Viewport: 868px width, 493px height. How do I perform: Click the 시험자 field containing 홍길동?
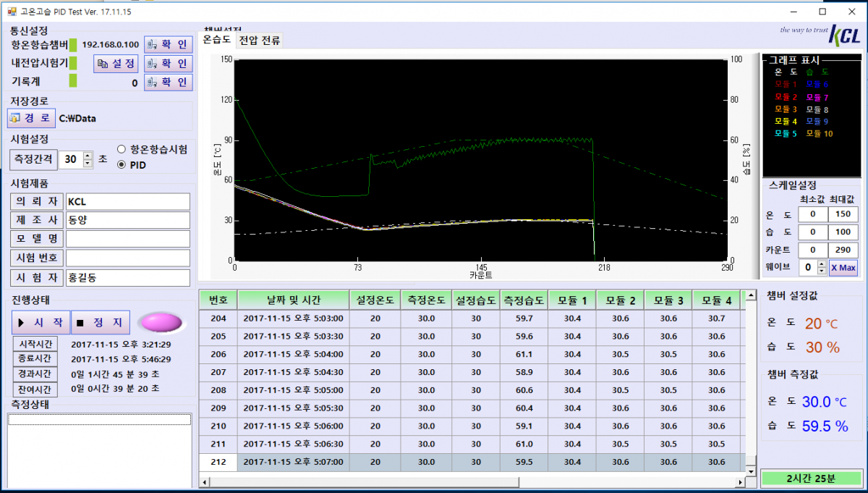click(127, 278)
